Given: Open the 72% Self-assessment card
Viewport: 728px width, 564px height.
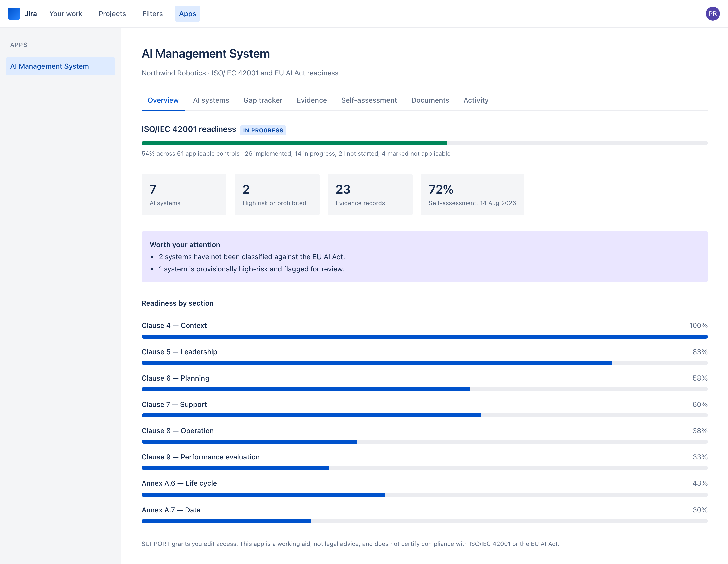Looking at the screenshot, I should 472,195.
